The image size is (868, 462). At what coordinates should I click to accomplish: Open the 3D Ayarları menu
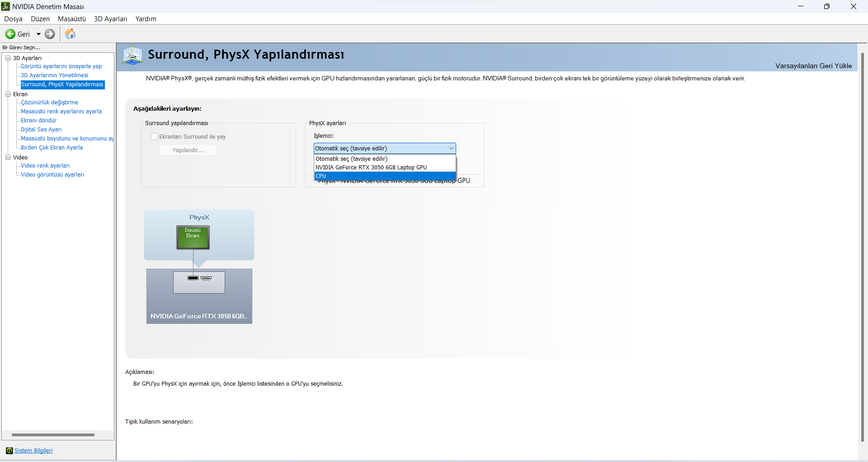pyautogui.click(x=111, y=19)
